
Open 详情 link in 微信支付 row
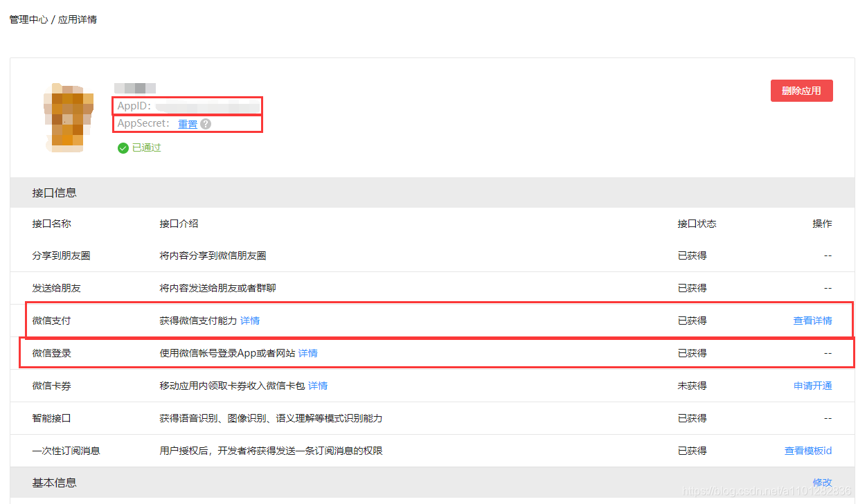point(250,321)
